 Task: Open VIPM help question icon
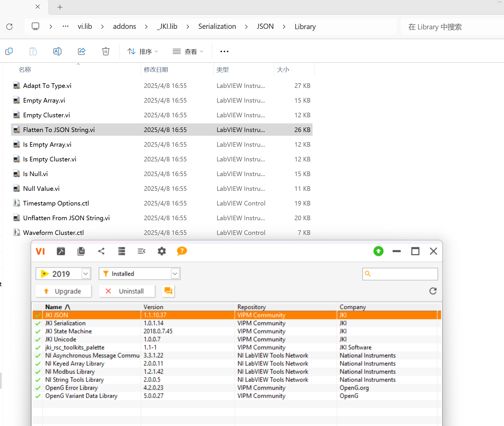click(182, 251)
